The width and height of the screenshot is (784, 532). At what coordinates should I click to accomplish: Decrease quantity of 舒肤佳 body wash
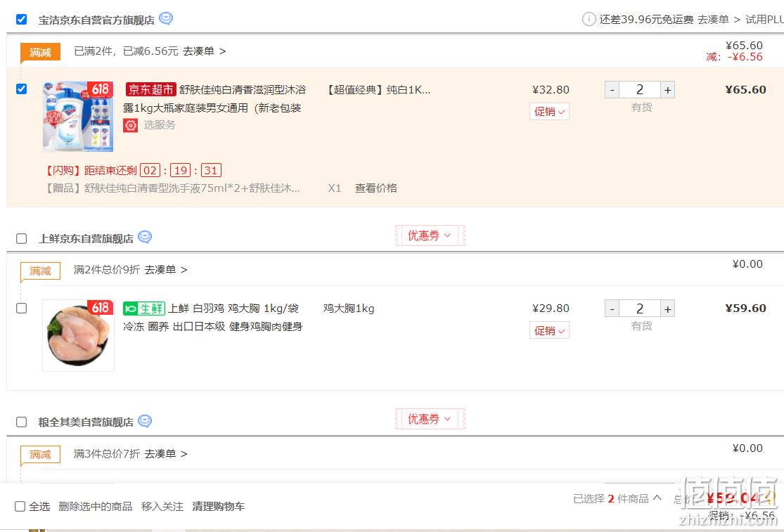612,90
